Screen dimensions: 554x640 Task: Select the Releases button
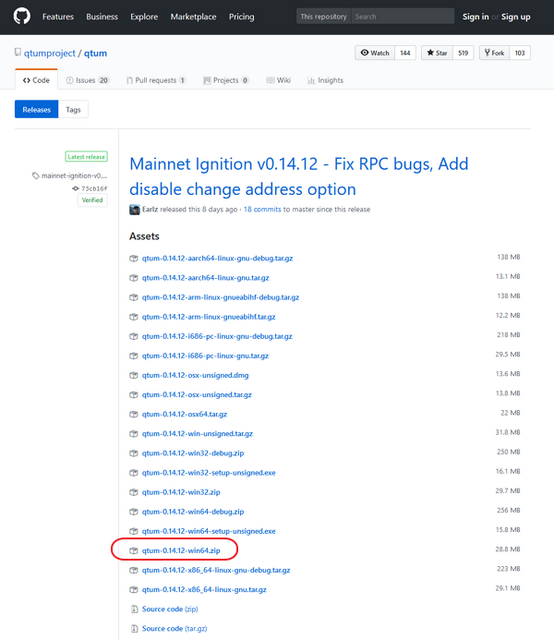pyautogui.click(x=37, y=109)
